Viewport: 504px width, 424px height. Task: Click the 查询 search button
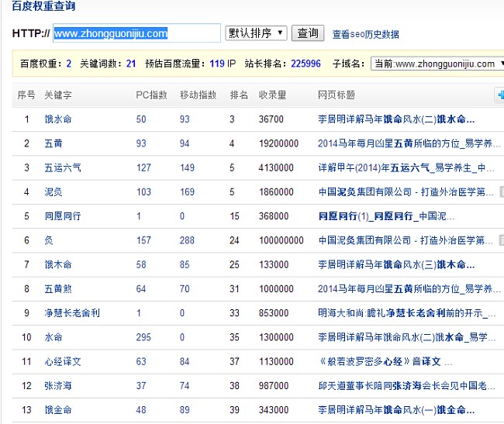point(308,33)
